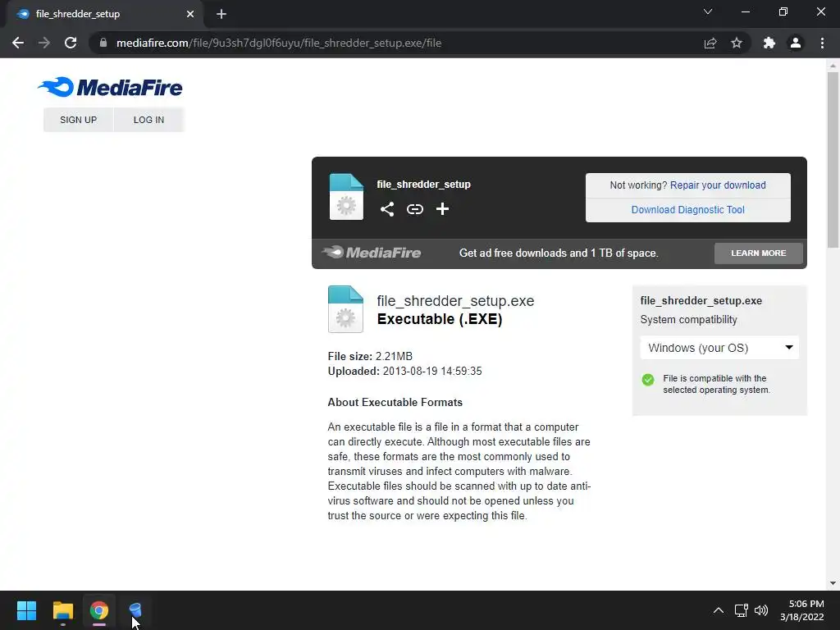The width and height of the screenshot is (840, 630).
Task: Click the About Executable Formats heading
Action: [395, 402]
